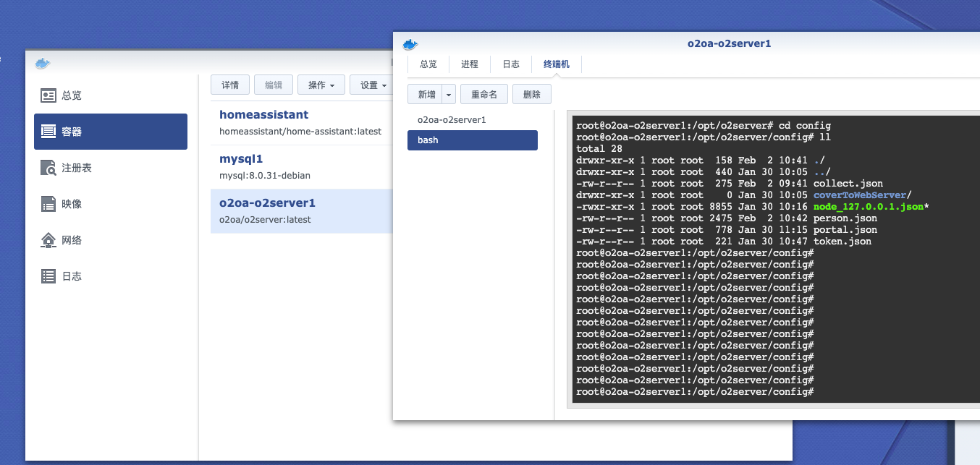The width and height of the screenshot is (980, 465).
Task: Click the 'total 28' line in terminal
Action: coord(599,149)
